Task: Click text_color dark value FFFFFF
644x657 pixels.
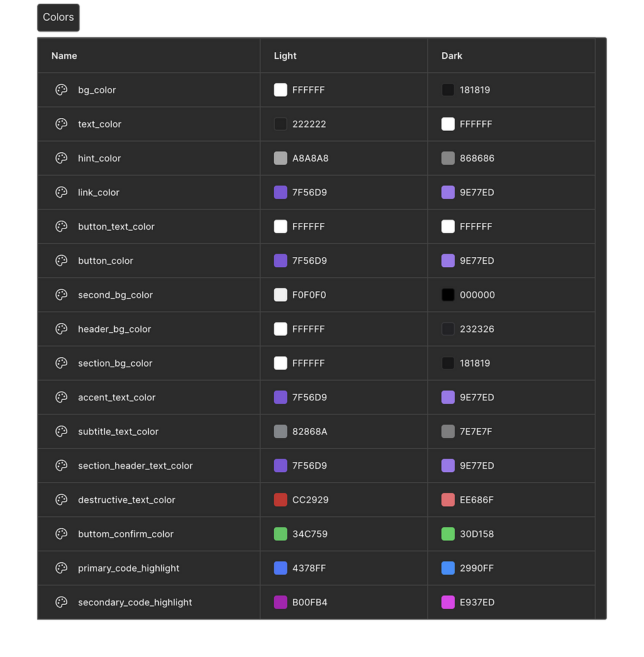Action: tap(476, 124)
